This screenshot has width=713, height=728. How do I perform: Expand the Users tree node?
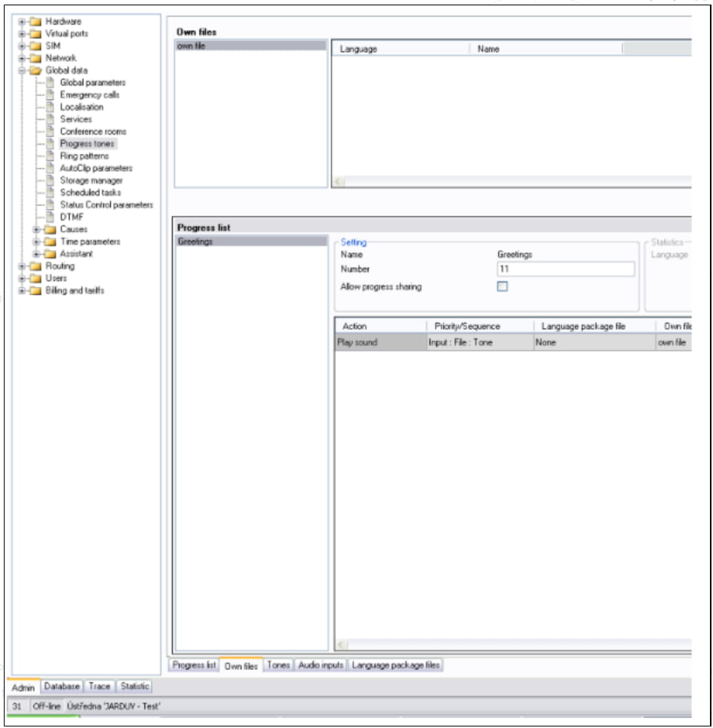[x=21, y=278]
